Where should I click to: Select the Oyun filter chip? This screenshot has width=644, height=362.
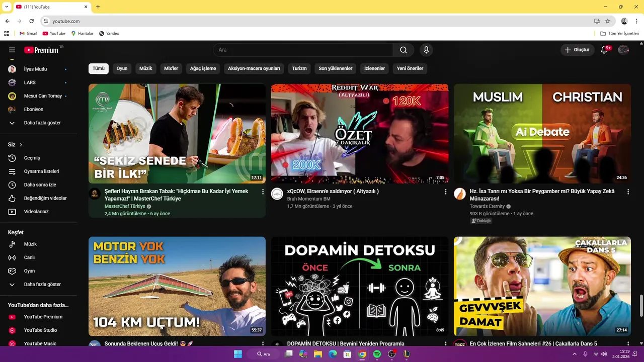122,68
